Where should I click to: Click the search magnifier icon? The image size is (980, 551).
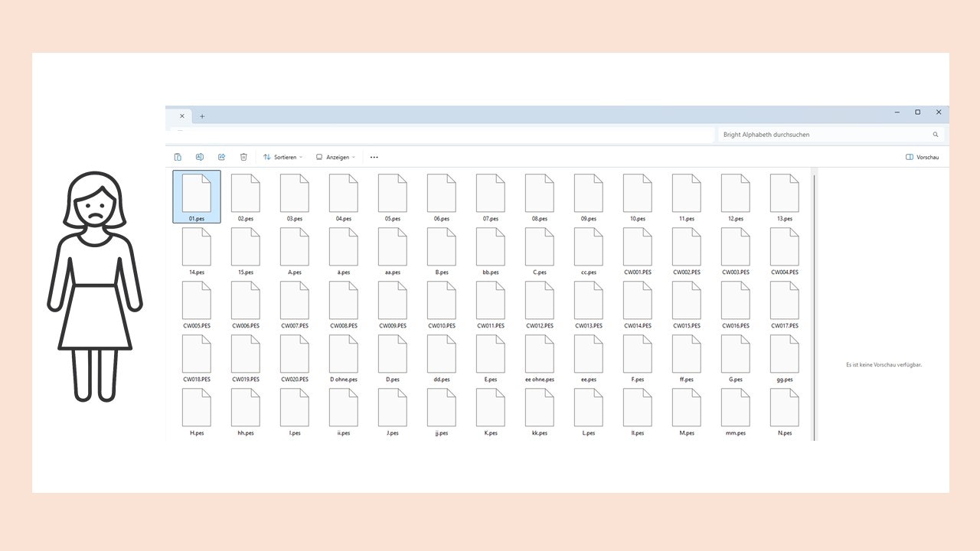(x=935, y=134)
